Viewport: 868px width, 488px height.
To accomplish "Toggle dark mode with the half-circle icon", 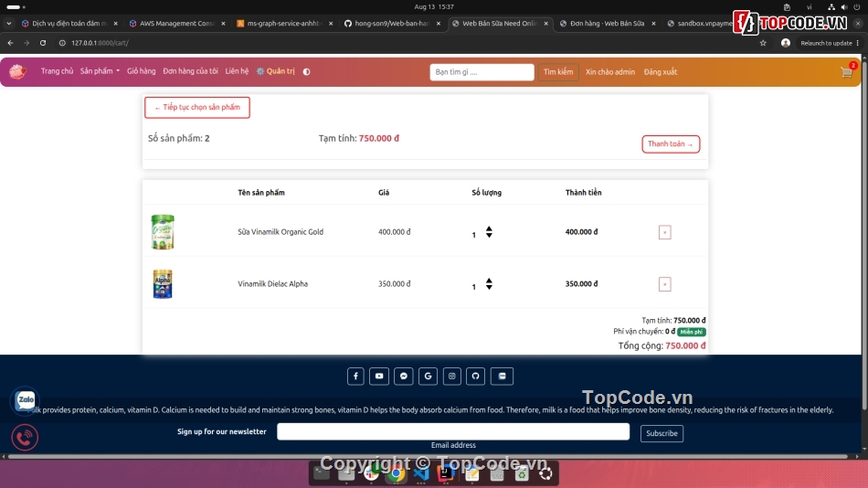I will 306,71.
